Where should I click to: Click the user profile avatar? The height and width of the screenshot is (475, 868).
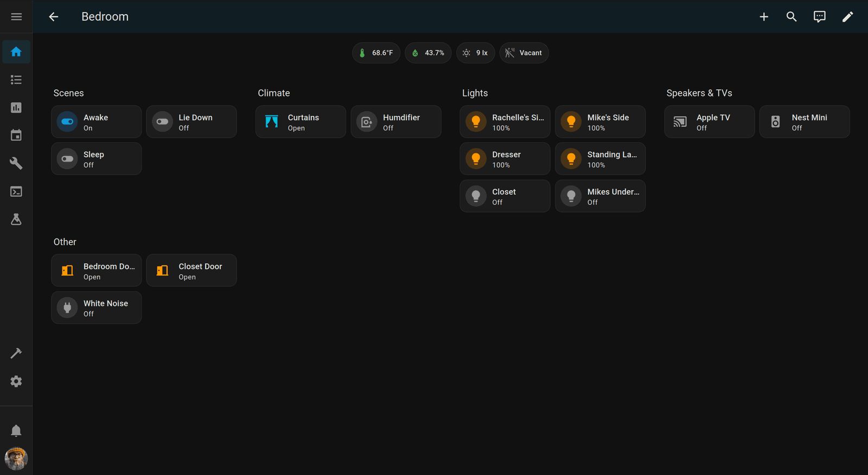pos(16,459)
